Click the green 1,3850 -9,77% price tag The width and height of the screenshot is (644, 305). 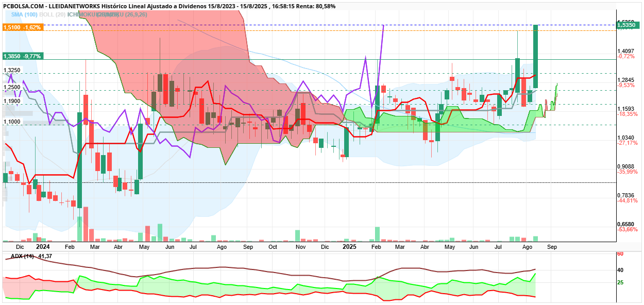point(23,56)
